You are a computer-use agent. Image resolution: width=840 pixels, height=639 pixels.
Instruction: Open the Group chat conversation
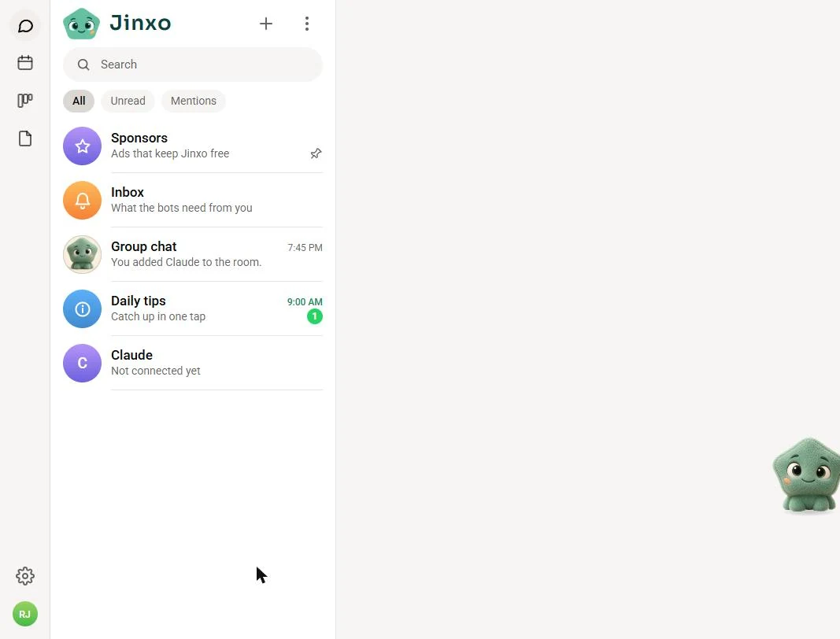(193, 254)
